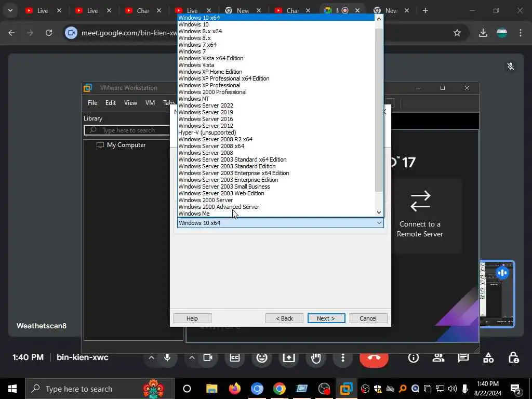Screen dimensions: 532x399
Task: Open File Explorer from the taskbar
Action: [211, 389]
